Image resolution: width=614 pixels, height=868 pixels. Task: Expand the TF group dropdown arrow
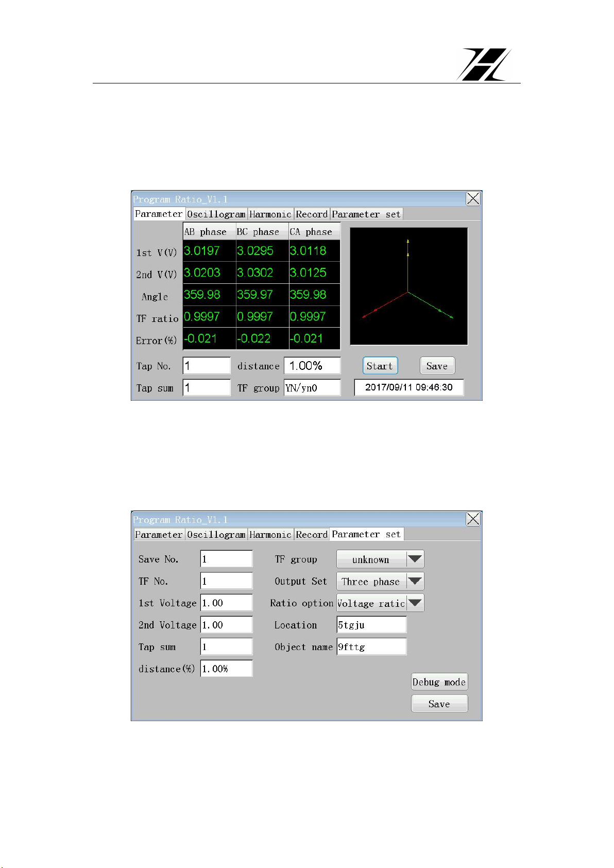tap(415, 559)
